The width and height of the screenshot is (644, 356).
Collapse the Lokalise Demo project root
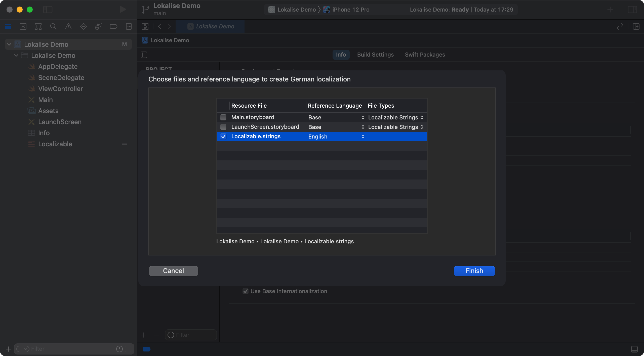pos(9,44)
